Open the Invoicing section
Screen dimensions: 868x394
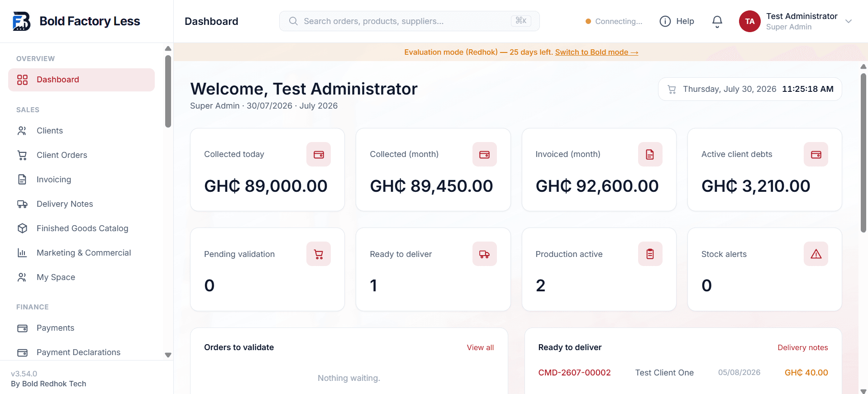coord(81,180)
